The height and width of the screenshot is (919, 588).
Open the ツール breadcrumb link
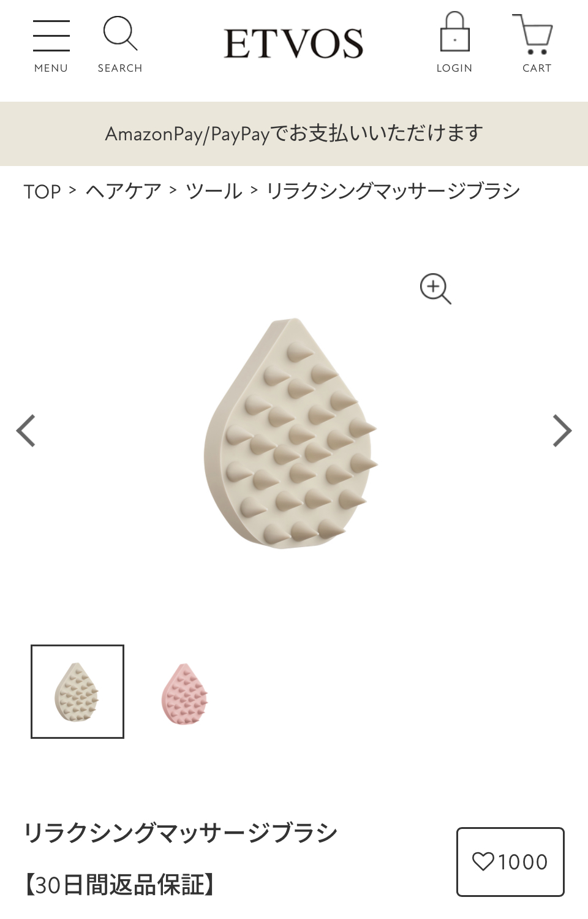click(x=214, y=191)
